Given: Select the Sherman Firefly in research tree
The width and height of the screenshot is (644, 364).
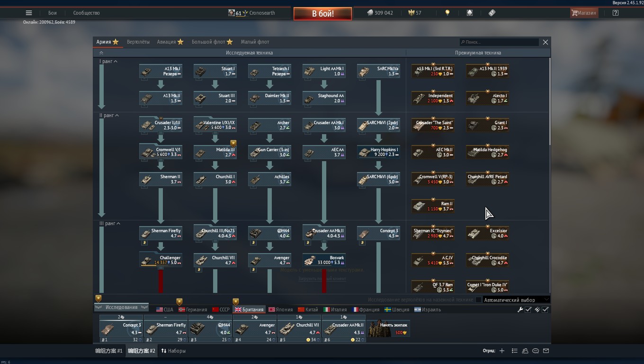Looking at the screenshot, I should 161,233.
